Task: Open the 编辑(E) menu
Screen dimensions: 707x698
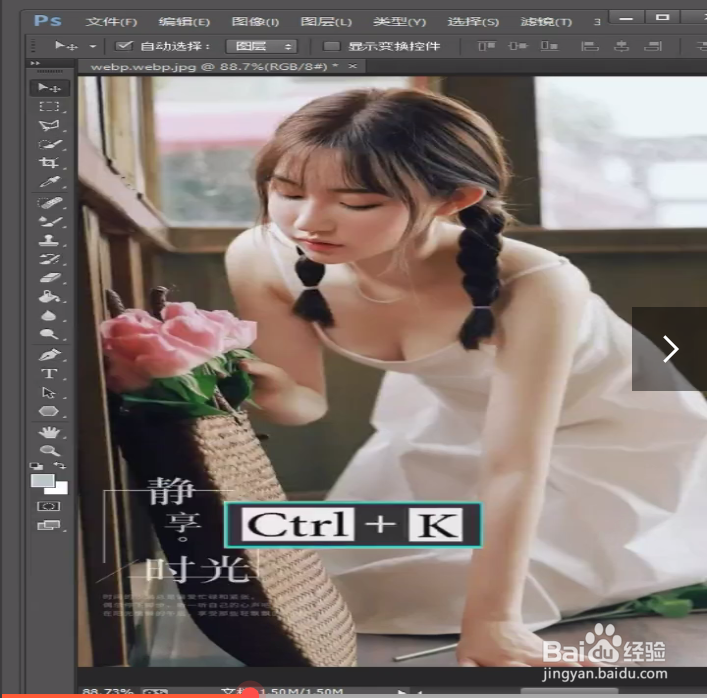Action: [184, 22]
